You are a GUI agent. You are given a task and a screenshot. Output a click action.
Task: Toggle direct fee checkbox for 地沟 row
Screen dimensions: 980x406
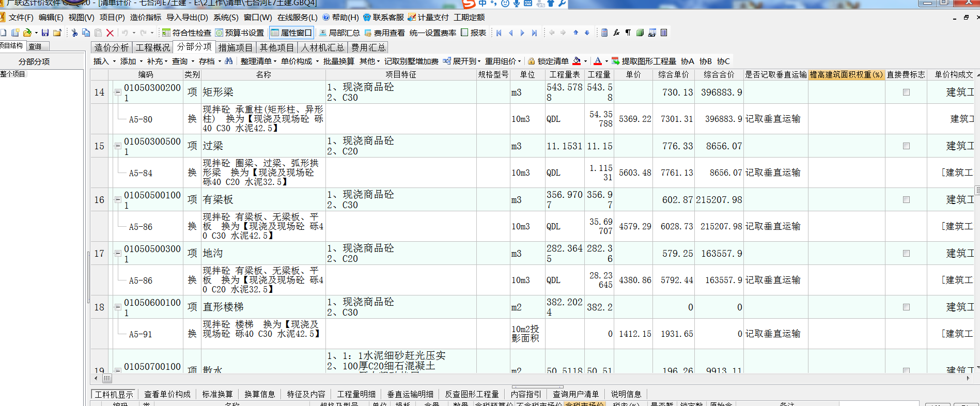(x=906, y=254)
